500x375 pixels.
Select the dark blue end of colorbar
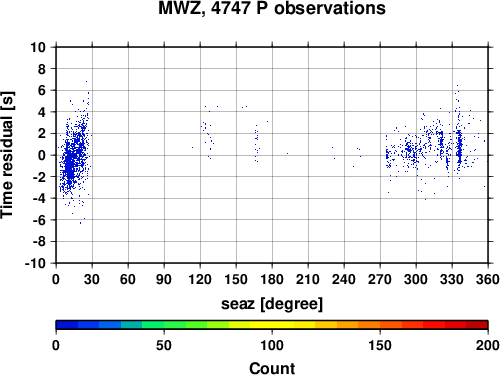pos(67,325)
